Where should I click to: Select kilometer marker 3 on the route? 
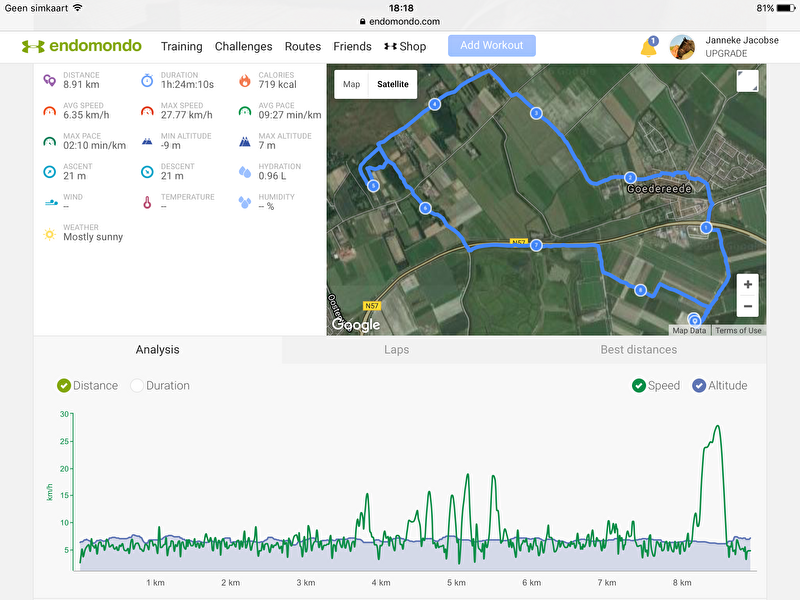[536, 113]
